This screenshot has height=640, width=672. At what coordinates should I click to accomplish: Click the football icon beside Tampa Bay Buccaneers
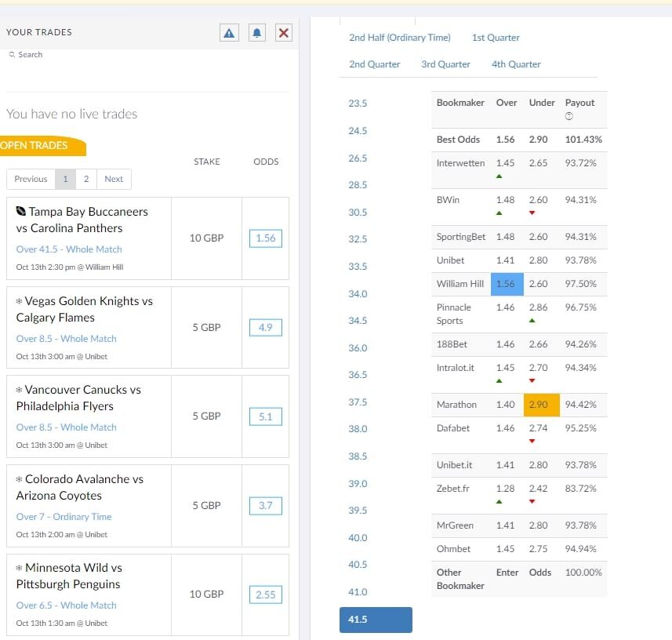20,211
